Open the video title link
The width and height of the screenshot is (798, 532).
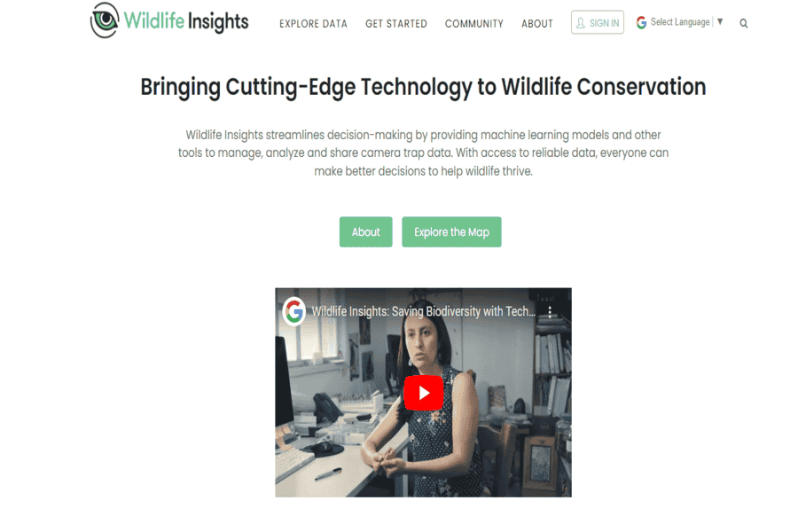tap(423, 311)
